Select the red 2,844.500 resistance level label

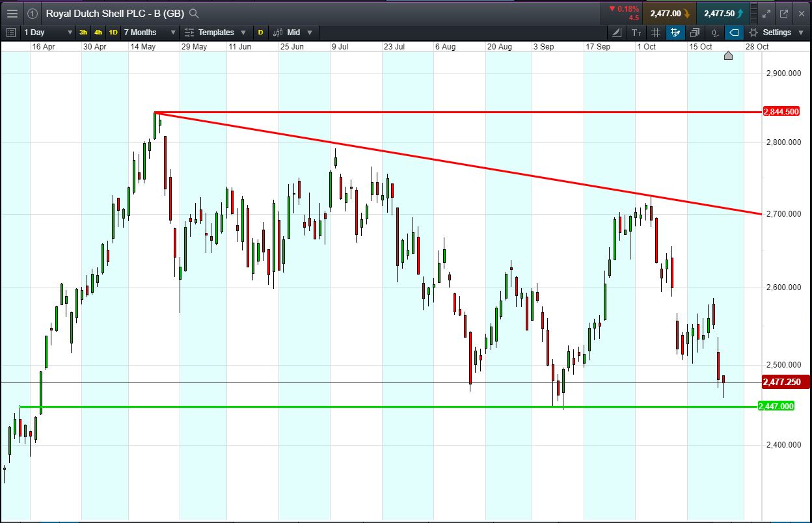(x=781, y=112)
